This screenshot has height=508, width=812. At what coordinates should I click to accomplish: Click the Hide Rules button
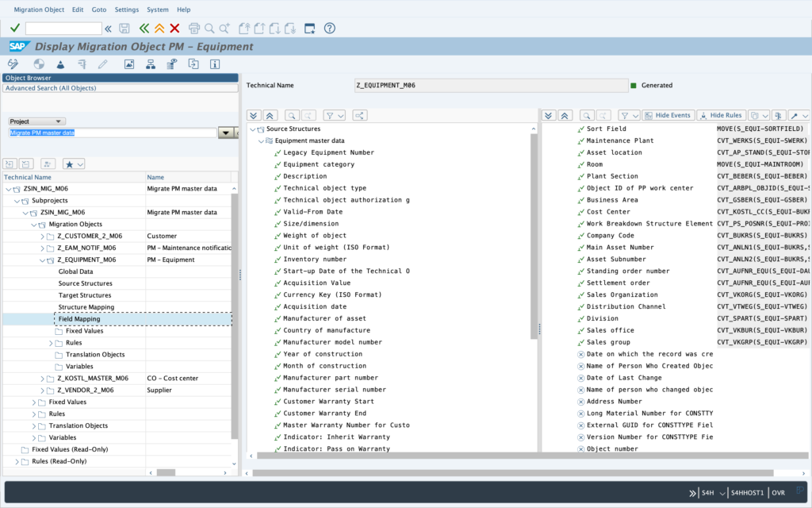(722, 116)
